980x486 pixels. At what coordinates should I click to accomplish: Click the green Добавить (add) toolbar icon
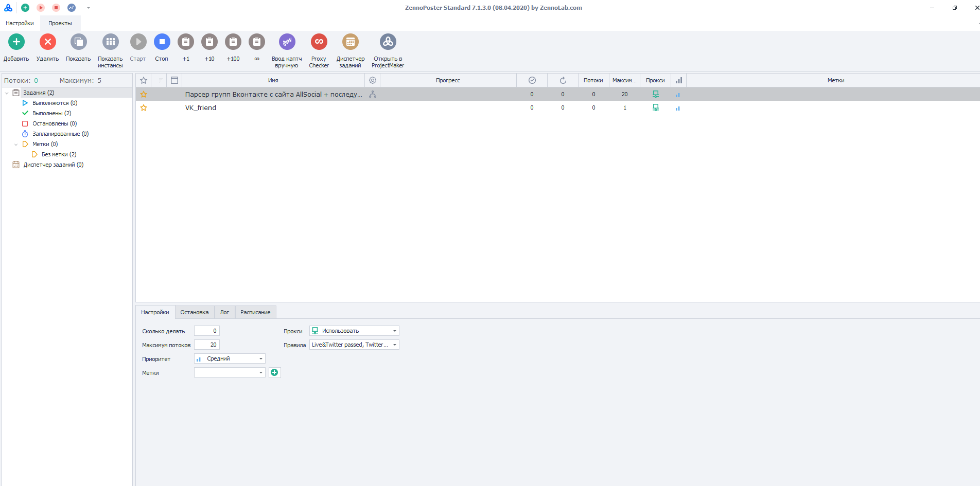(16, 42)
